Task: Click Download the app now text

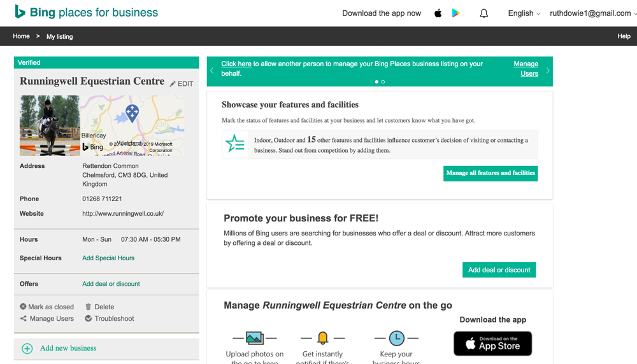Action: (x=382, y=13)
